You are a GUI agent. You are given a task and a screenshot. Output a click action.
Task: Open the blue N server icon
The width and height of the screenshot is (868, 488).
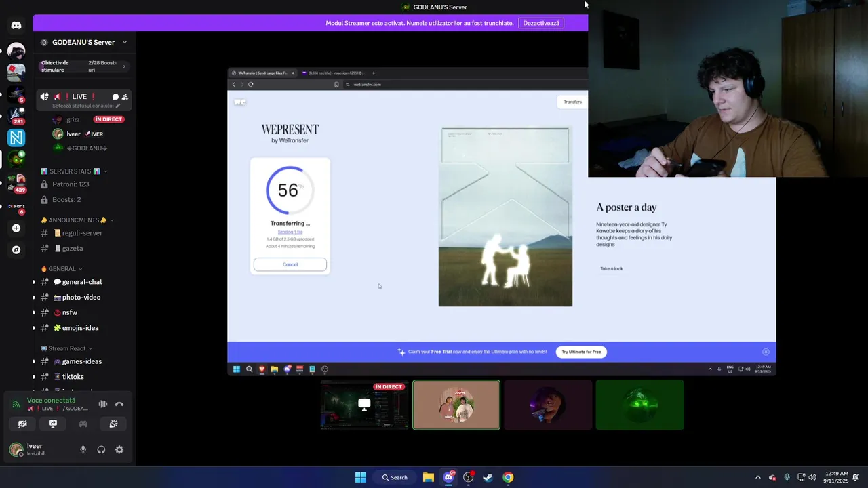click(16, 138)
